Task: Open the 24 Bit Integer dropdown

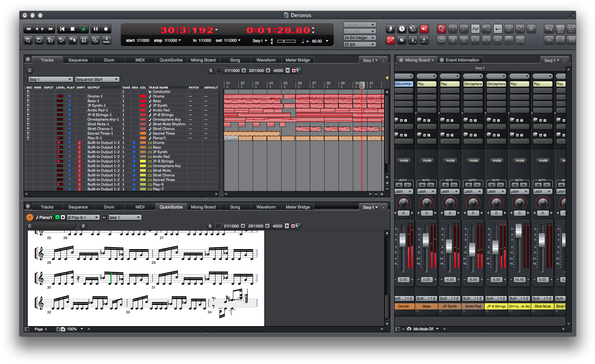Action: click(x=360, y=38)
